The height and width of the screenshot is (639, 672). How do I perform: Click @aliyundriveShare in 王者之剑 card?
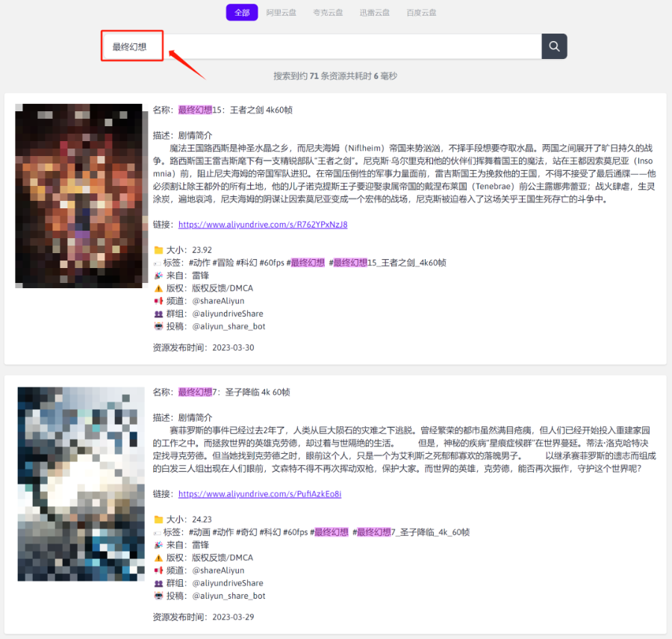pos(228,314)
